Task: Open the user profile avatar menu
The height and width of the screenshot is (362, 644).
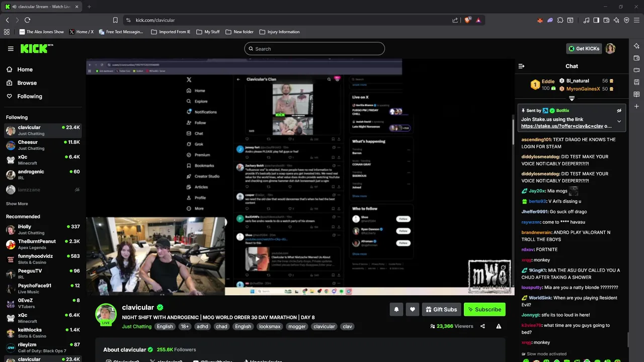Action: click(x=610, y=49)
